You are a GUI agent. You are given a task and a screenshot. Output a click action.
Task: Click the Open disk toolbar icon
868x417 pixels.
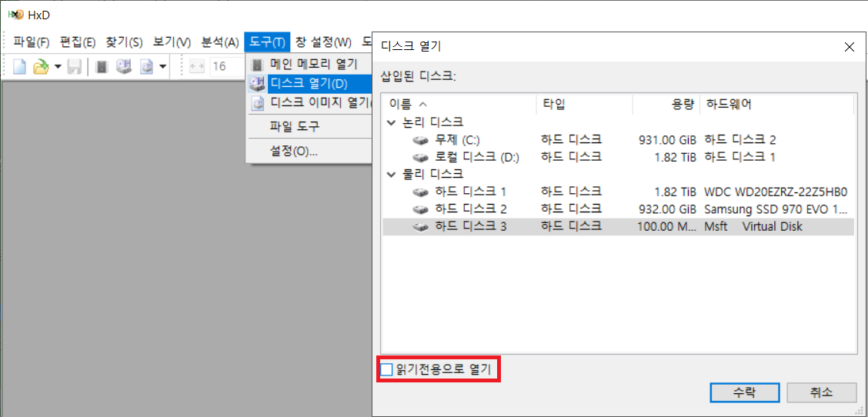pos(123,67)
